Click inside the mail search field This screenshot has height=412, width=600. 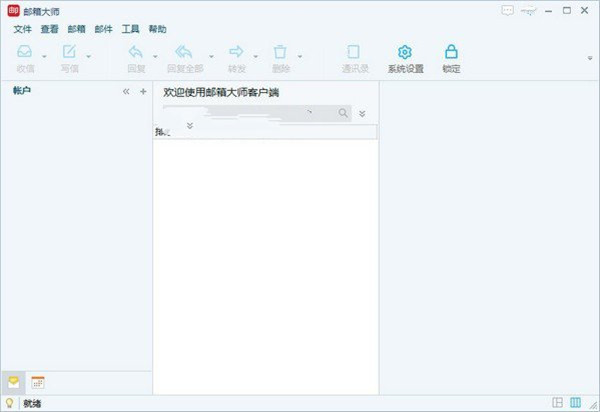coord(250,114)
